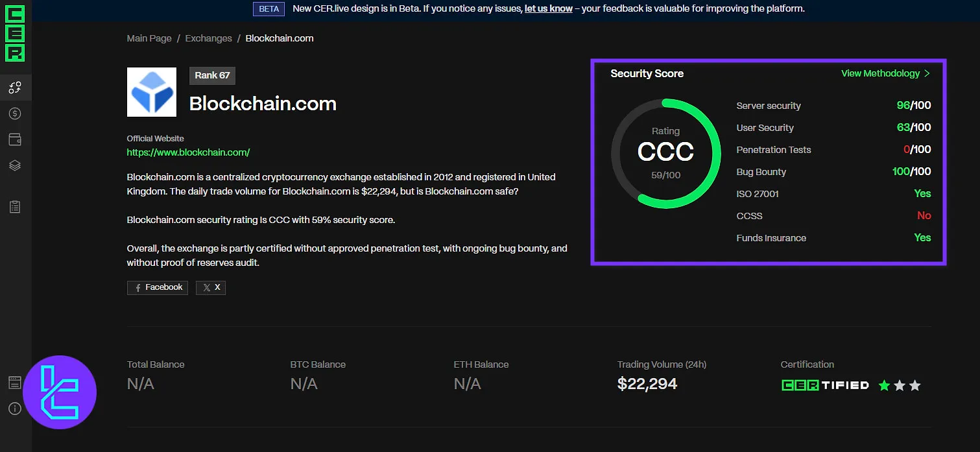This screenshot has height=452, width=980.
Task: Click the purple TC floating logo
Action: pyautogui.click(x=60, y=392)
